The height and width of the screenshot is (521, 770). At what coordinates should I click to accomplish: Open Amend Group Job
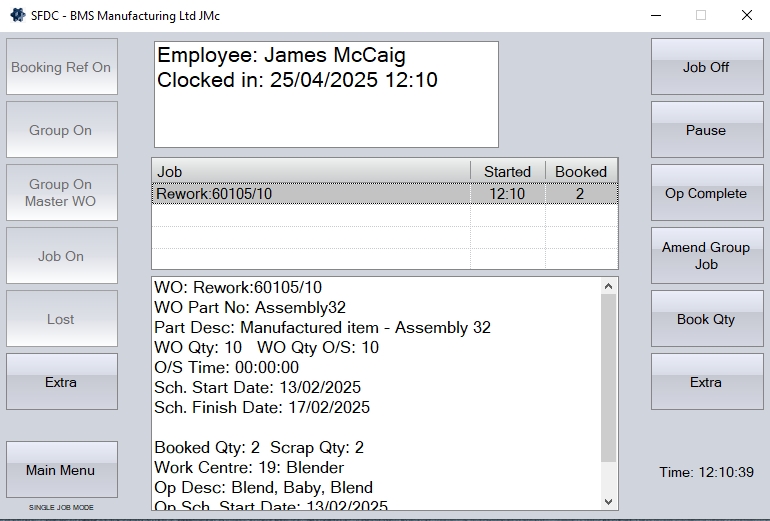705,256
